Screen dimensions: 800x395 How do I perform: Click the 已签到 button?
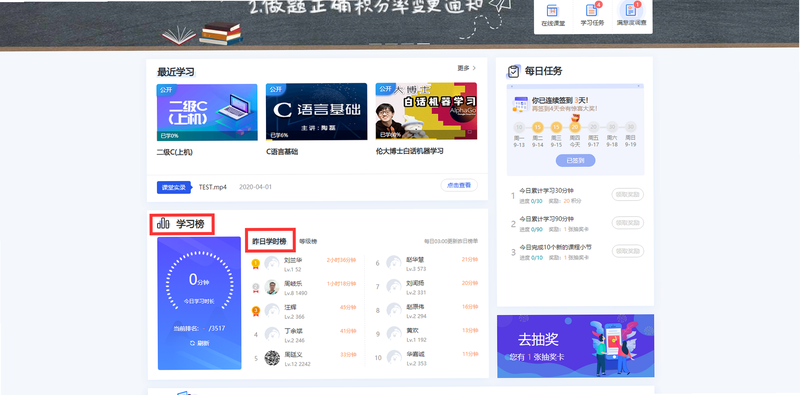coord(575,160)
